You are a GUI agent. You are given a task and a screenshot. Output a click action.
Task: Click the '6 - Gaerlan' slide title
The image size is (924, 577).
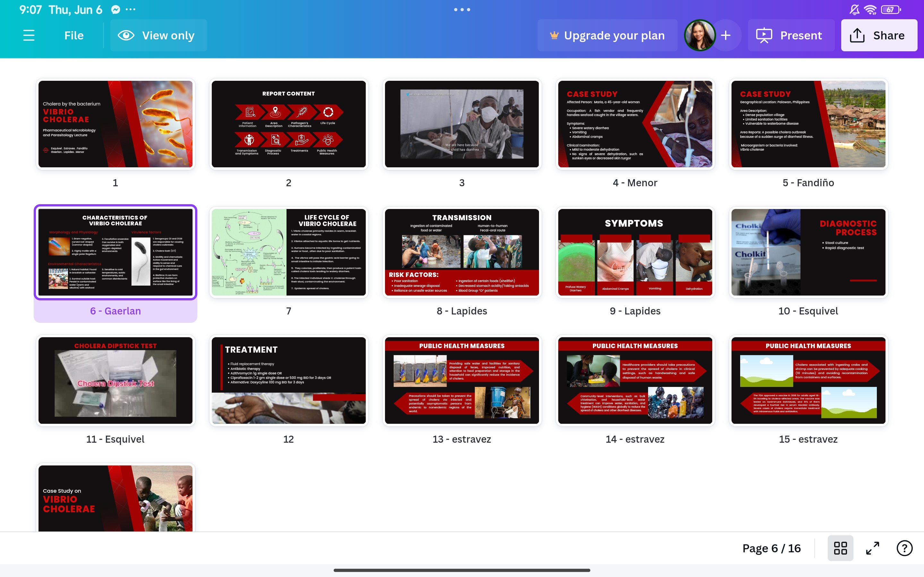[x=115, y=311]
